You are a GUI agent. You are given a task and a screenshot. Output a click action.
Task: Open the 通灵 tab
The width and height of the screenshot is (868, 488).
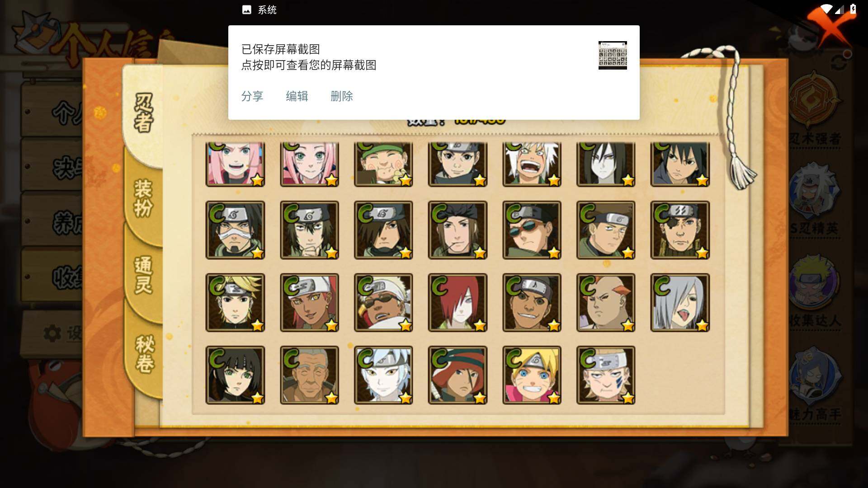(143, 275)
